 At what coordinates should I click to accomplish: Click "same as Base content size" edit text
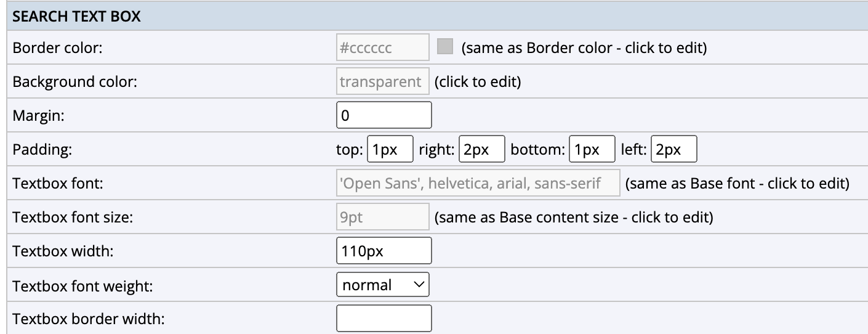pos(574,218)
